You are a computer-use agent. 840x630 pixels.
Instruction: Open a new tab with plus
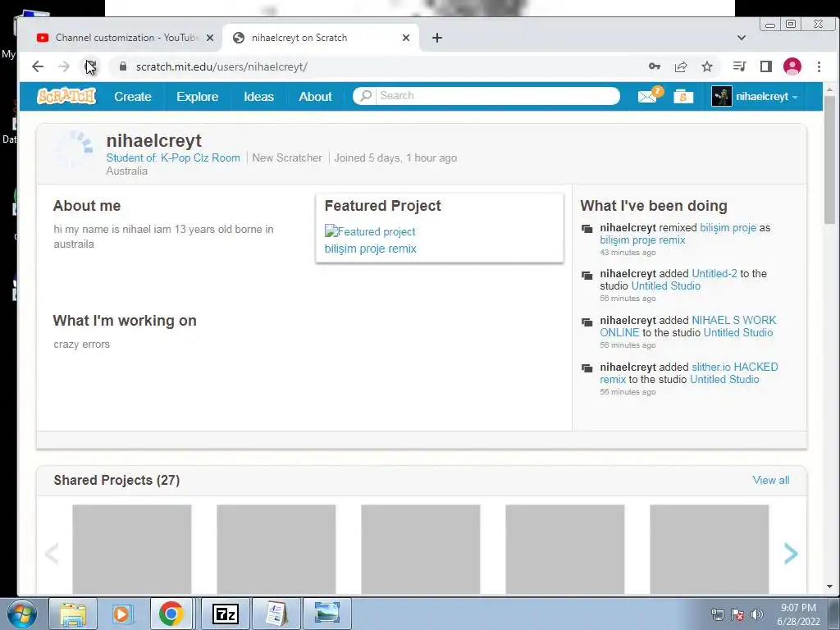coord(437,38)
